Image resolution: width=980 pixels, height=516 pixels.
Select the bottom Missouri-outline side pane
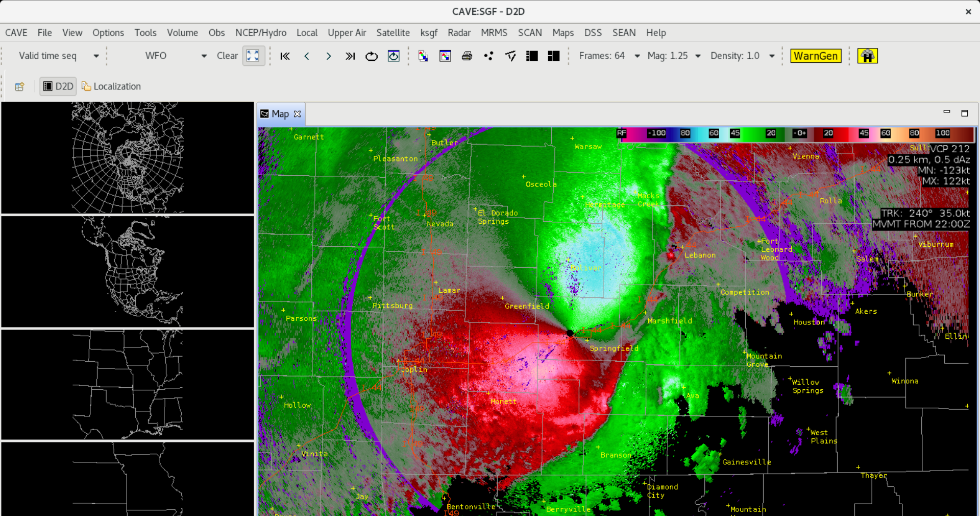128,479
